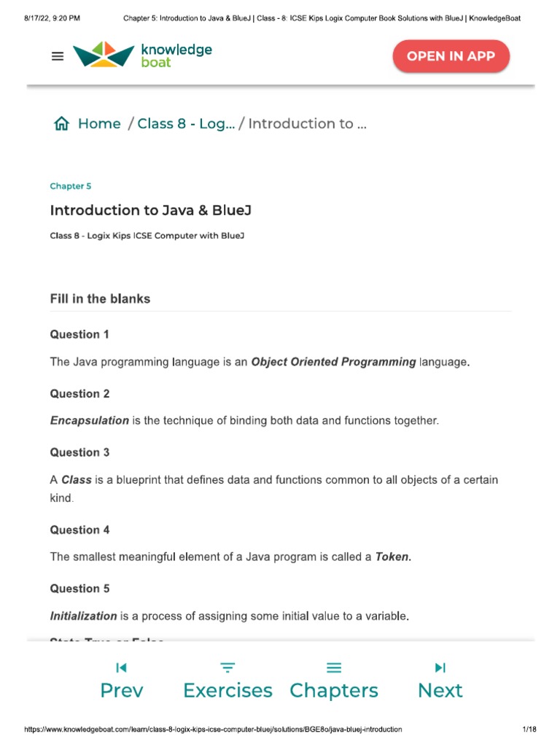Open the Exercises tab label
This screenshot has height=747, width=560.
pyautogui.click(x=227, y=690)
